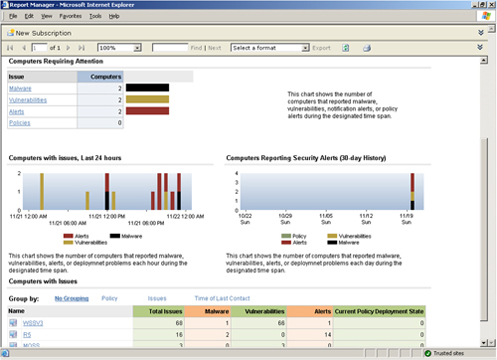
Task: Click the Total Issues column header
Action: tap(159, 311)
